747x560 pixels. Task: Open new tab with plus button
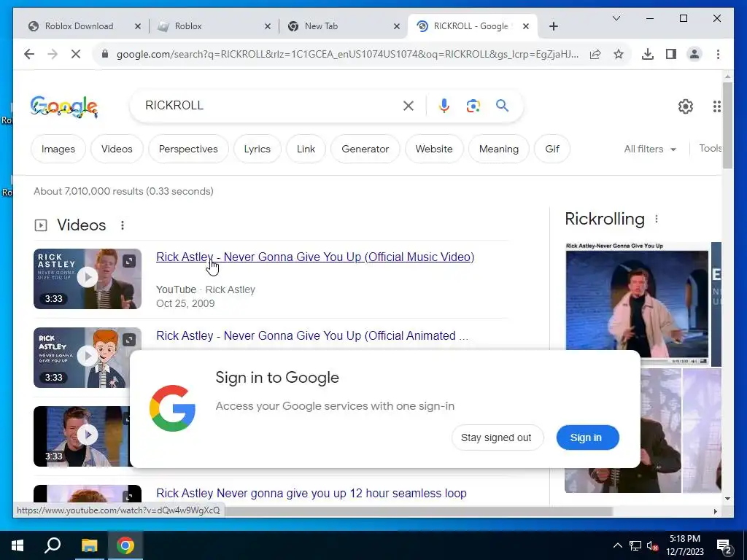pyautogui.click(x=553, y=26)
